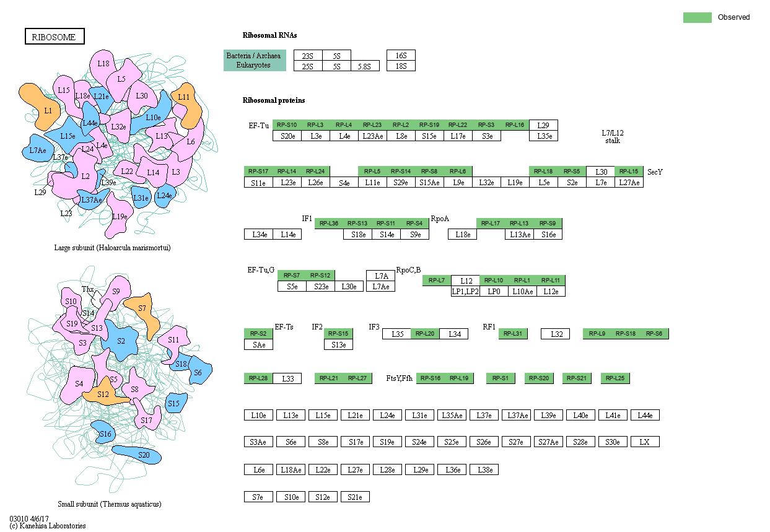This screenshot has width=770, height=532.
Task: Click the 25S rRNA box
Action: click(308, 66)
